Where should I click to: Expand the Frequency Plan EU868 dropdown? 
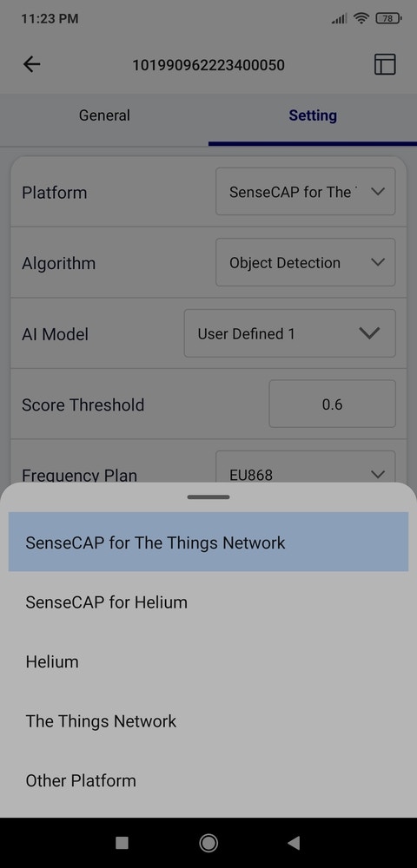pos(306,467)
